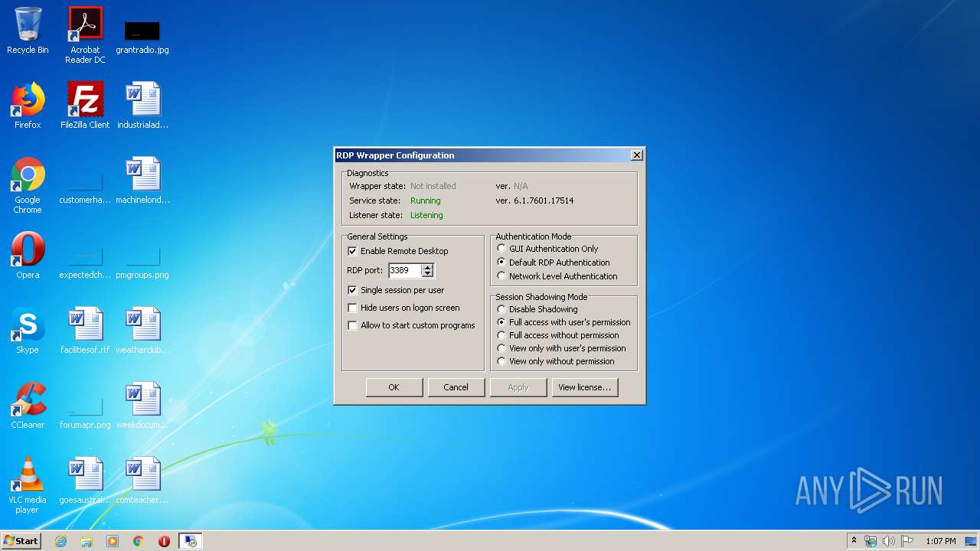
Task: Select the comteacher Word document
Action: (142, 481)
